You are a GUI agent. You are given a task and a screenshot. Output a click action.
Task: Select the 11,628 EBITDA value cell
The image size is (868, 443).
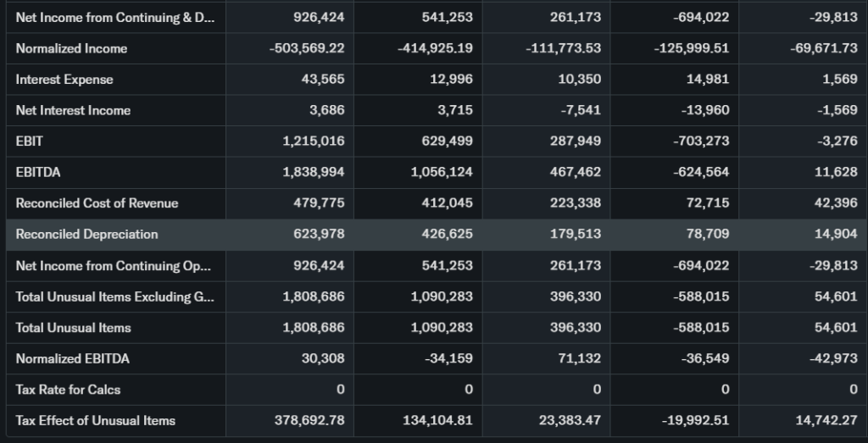(x=836, y=172)
